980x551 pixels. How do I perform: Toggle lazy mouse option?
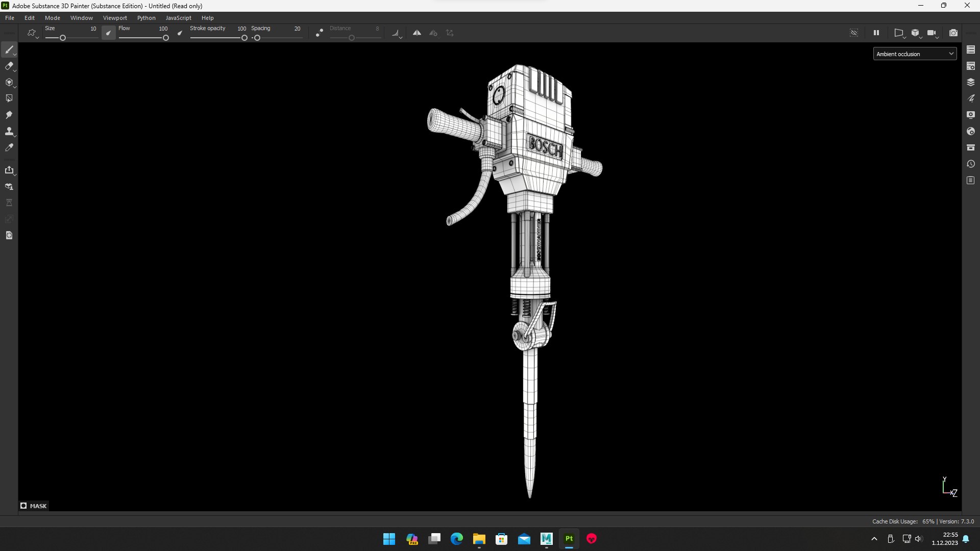pyautogui.click(x=320, y=33)
